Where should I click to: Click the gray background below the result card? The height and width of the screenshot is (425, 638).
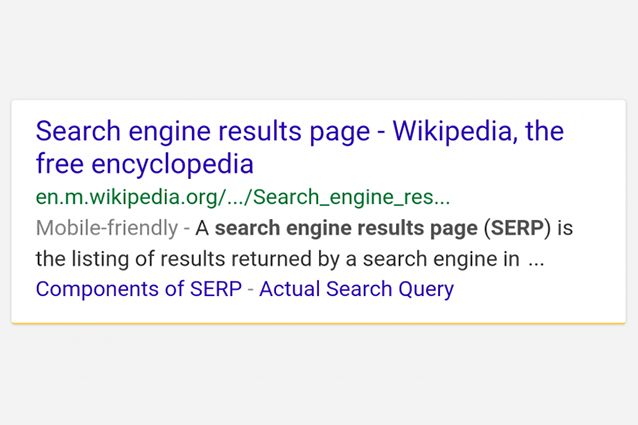319,375
